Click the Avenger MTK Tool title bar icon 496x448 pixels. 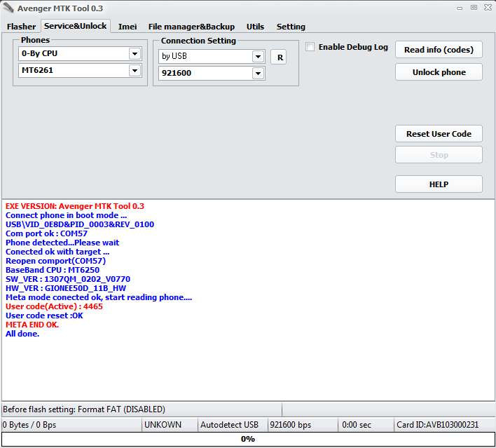[8, 8]
